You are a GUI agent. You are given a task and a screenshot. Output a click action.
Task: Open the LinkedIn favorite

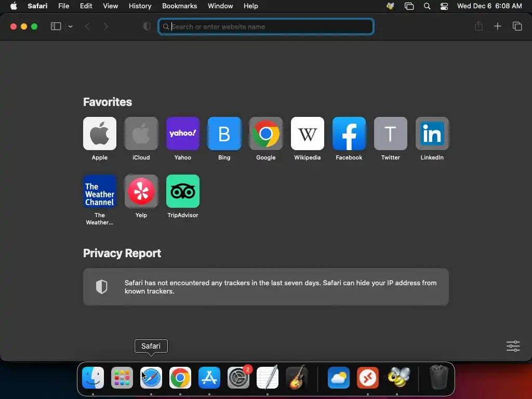coord(432,134)
